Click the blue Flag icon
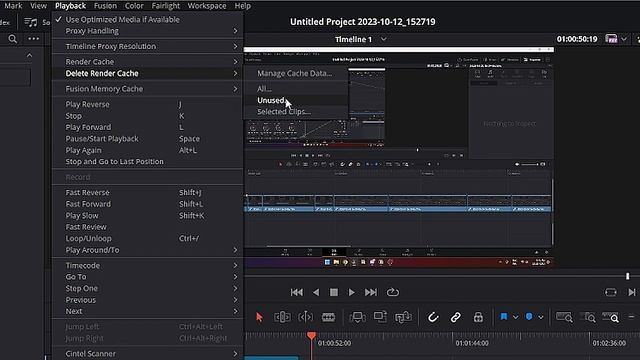The image size is (640, 360). point(504,317)
